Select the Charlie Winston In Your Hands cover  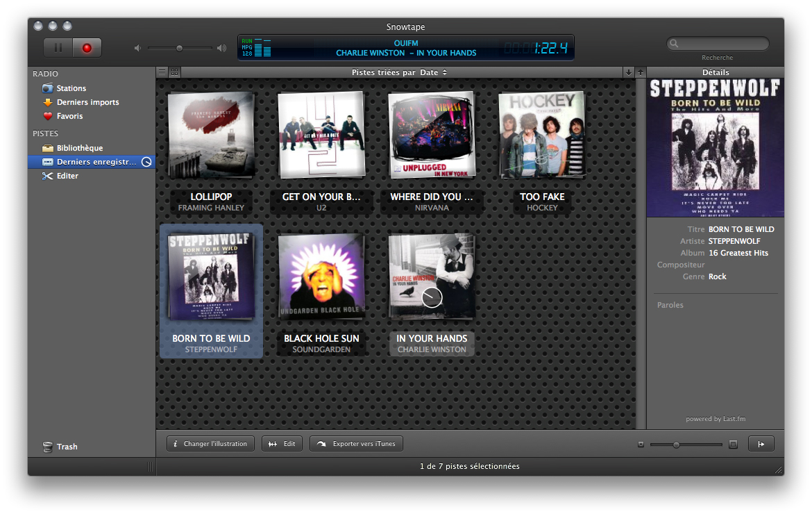pyautogui.click(x=432, y=276)
